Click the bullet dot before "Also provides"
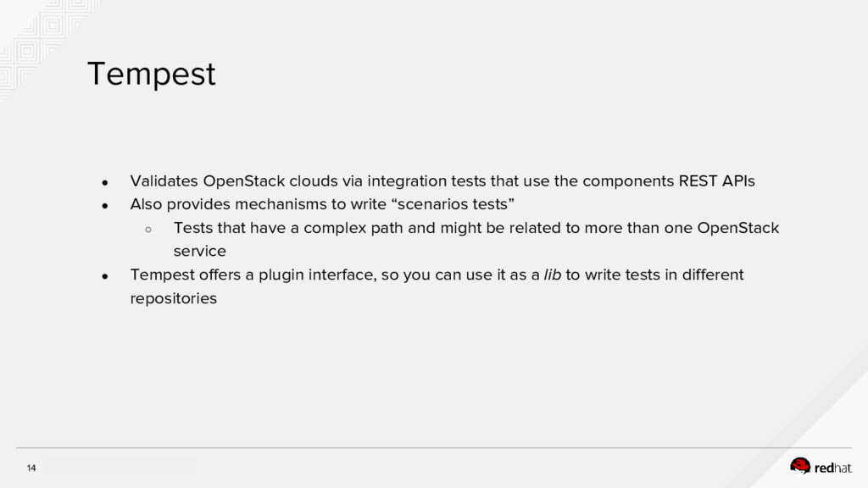The width and height of the screenshot is (868, 488). pyautogui.click(x=106, y=205)
